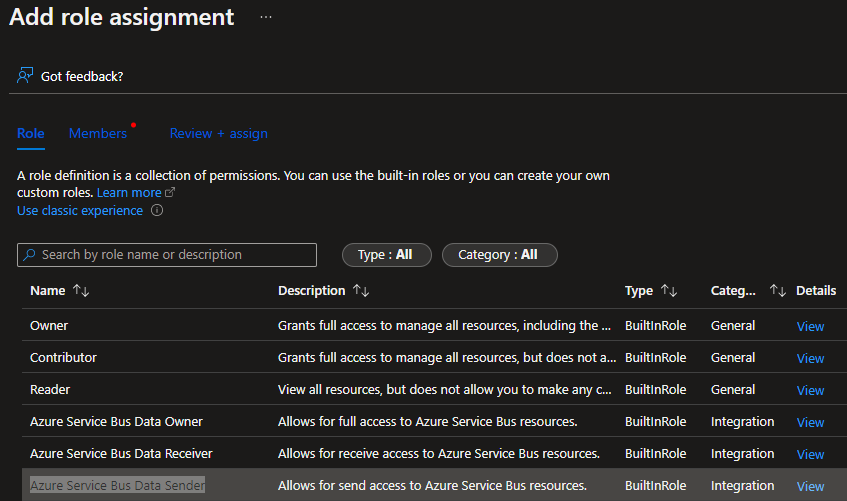This screenshot has width=847, height=501.
Task: View details for the Contributor role
Action: pos(810,358)
